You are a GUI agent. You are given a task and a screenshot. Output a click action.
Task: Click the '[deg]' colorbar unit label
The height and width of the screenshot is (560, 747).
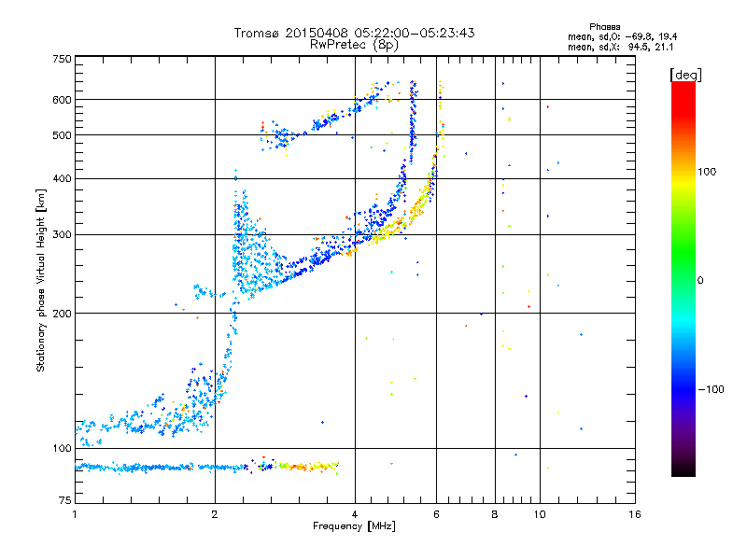click(685, 75)
